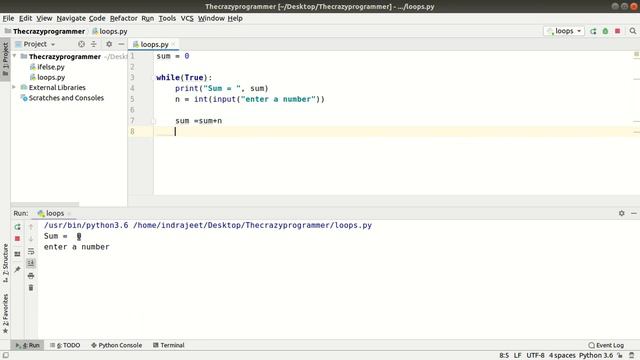Click the UTF-8 encoding widget
640x360 pixels.
[535, 356]
